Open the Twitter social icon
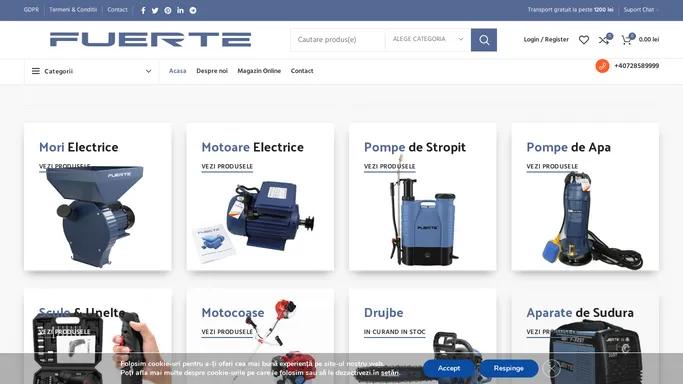683x384 pixels. 155,10
